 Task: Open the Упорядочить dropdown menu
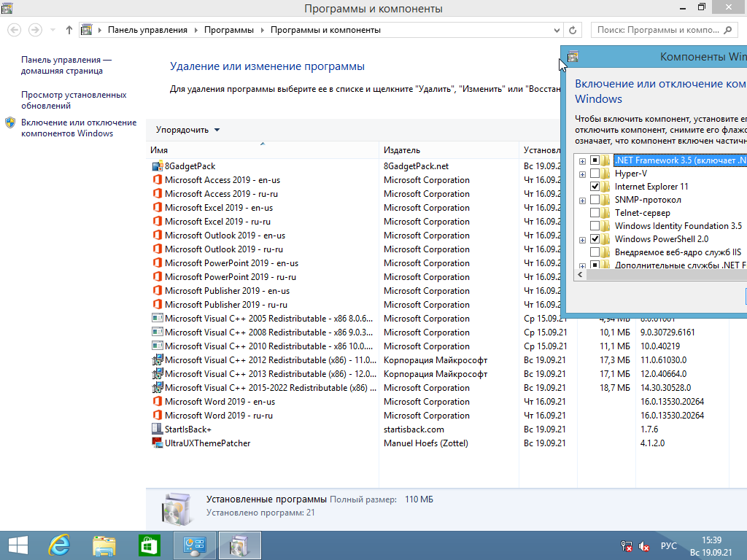click(x=187, y=130)
